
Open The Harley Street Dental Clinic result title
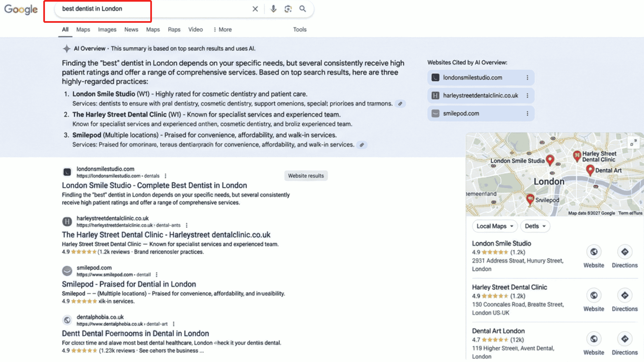(166, 235)
